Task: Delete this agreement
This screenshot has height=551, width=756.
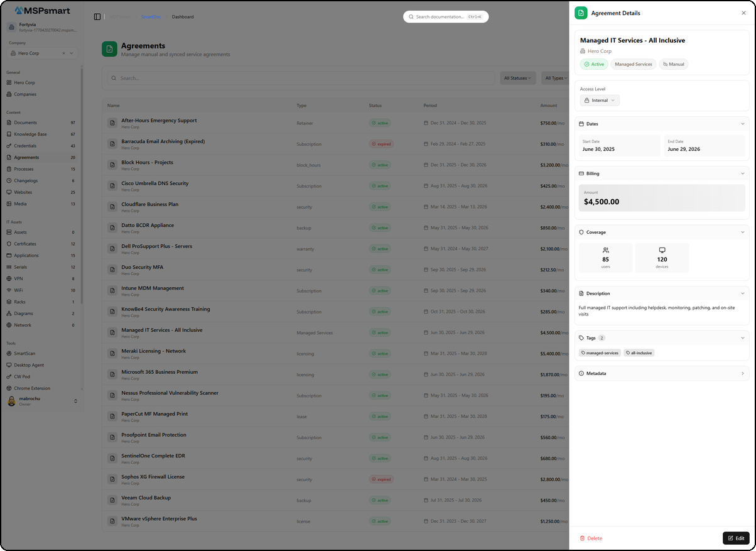Action: point(590,538)
